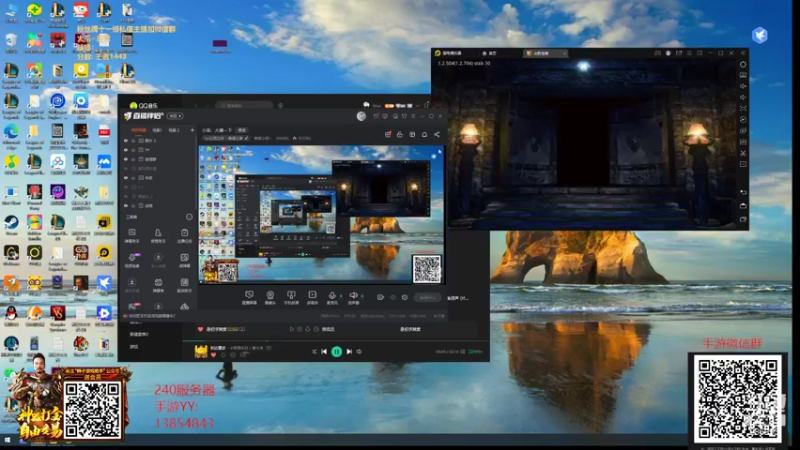Switch to third scene tab
Screen dimensions: 800x450
pyautogui.click(x=174, y=130)
